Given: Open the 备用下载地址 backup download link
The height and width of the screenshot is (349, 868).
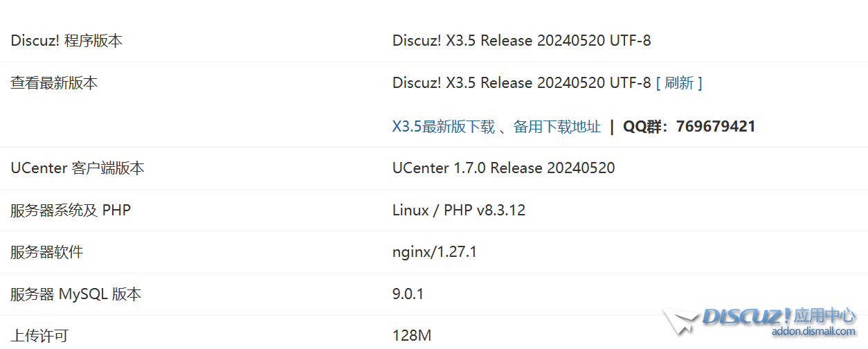Looking at the screenshot, I should (x=557, y=127).
